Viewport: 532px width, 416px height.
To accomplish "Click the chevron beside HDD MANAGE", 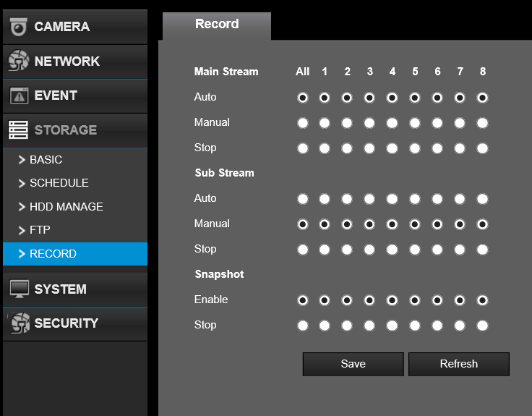I will (22, 207).
